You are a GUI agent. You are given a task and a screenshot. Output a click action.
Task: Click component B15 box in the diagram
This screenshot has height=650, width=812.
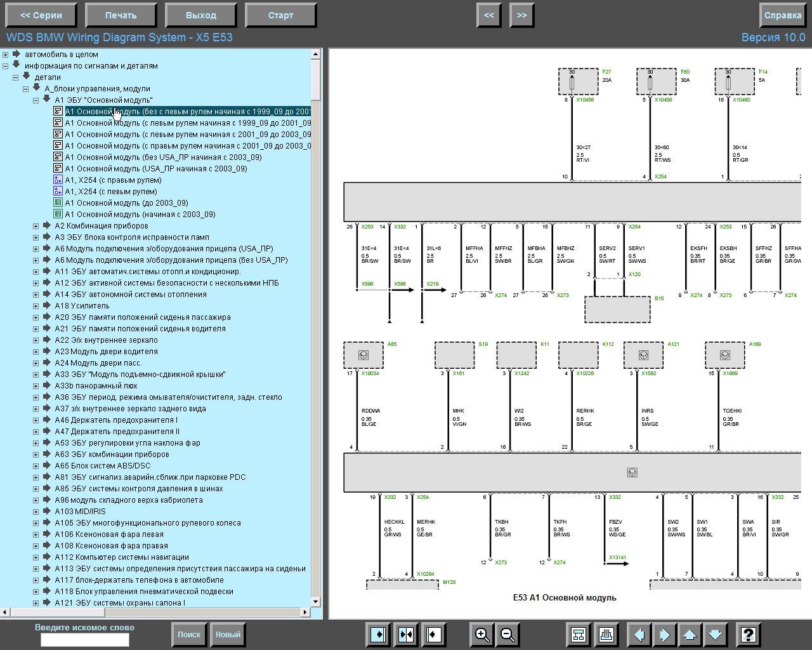coord(617,309)
